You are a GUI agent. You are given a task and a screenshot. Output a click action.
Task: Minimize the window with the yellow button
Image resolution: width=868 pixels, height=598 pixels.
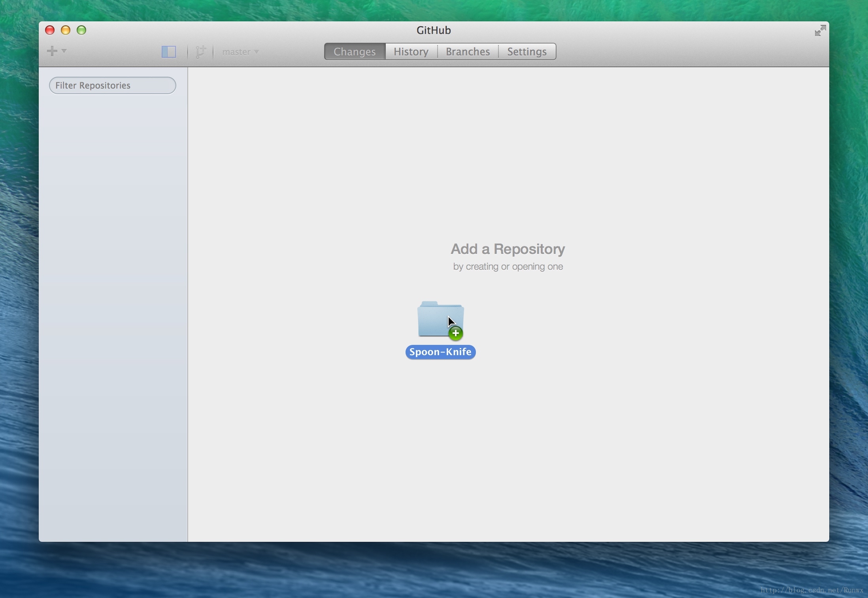pos(66,30)
